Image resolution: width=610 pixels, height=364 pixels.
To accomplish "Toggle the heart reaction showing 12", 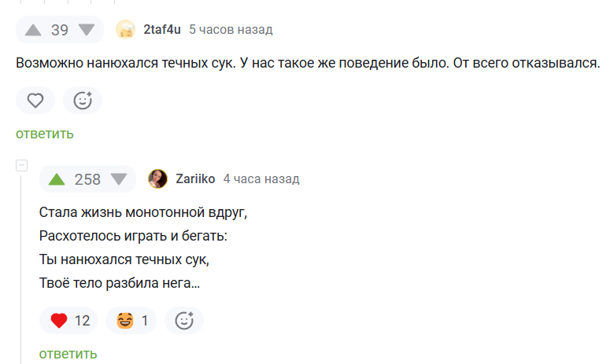I will [69, 320].
